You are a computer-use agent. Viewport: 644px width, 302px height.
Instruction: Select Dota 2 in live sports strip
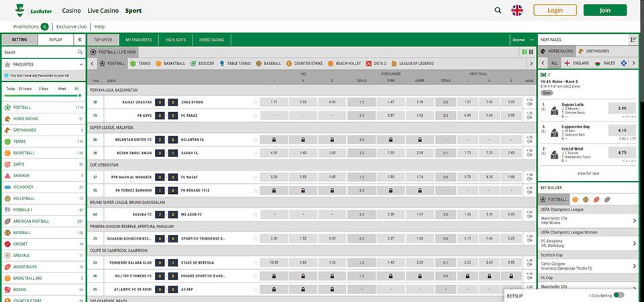[x=376, y=64]
